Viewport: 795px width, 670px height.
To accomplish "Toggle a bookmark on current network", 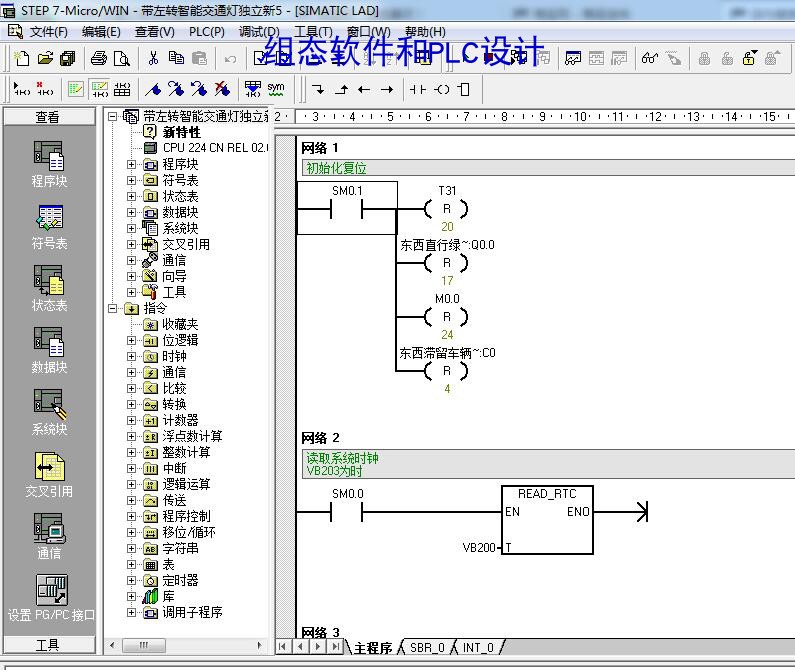I will pos(153,89).
